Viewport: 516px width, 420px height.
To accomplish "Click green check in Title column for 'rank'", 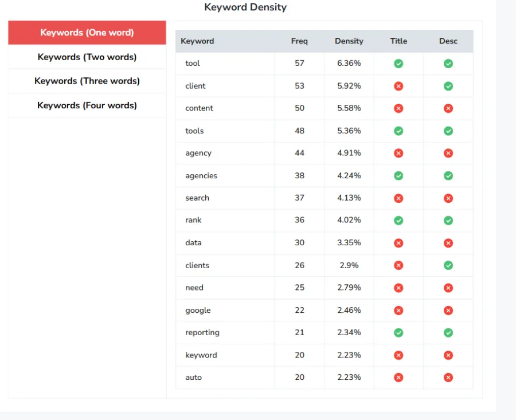I will pos(398,221).
